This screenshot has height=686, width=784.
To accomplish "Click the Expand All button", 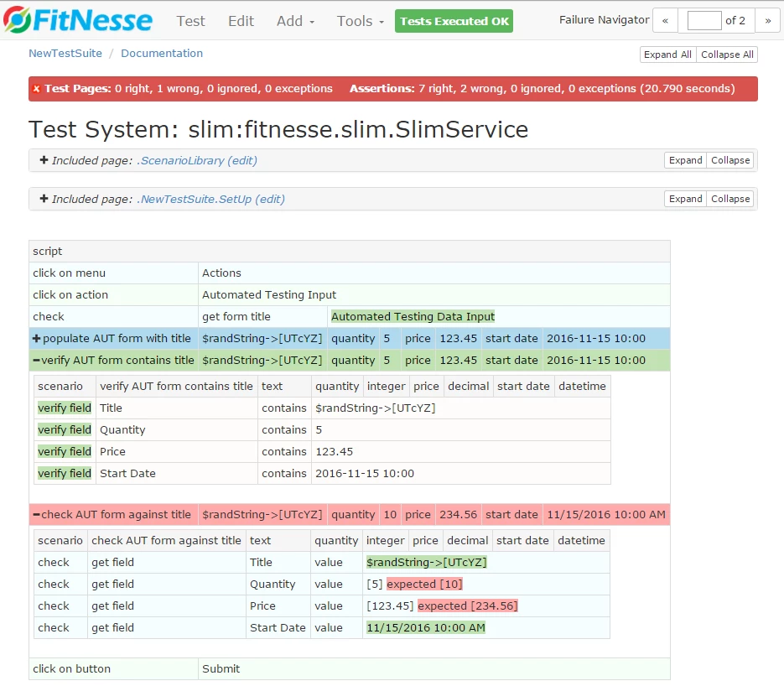I will pos(667,55).
